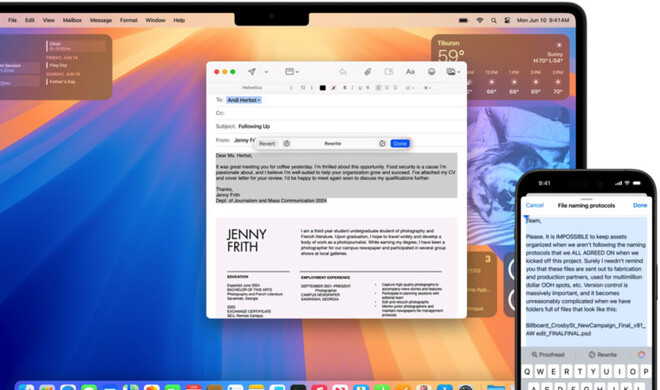
Task: Tap the T key on iPhone keyboard
Action: 580,371
